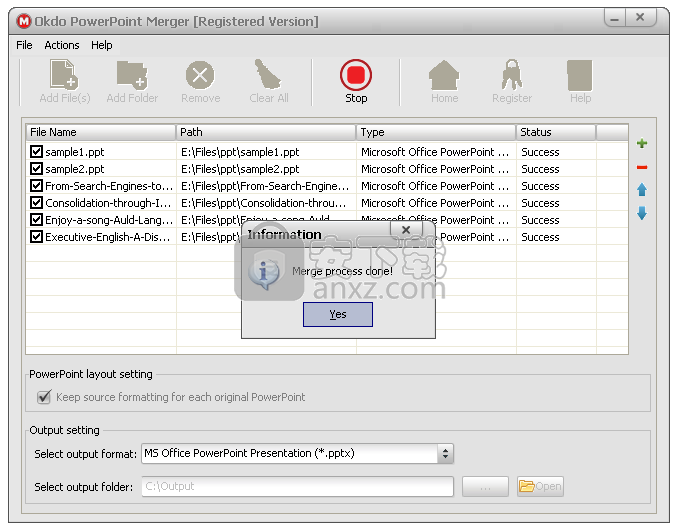The image size is (684, 526).
Task: Toggle From-Search-Engines-to file checkbox
Action: click(x=36, y=186)
